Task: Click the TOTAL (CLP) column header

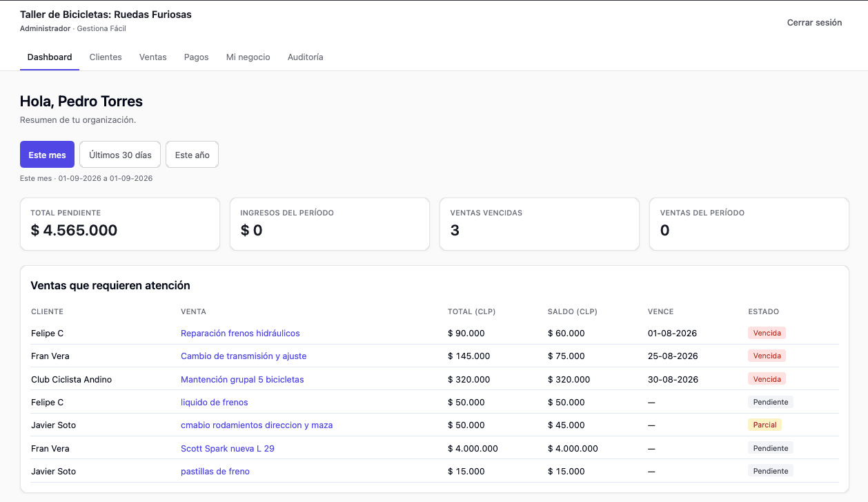Action: [471, 311]
